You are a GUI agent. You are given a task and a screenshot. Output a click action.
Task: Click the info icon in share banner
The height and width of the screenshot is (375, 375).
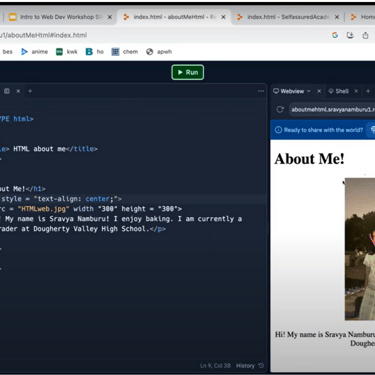(x=278, y=130)
